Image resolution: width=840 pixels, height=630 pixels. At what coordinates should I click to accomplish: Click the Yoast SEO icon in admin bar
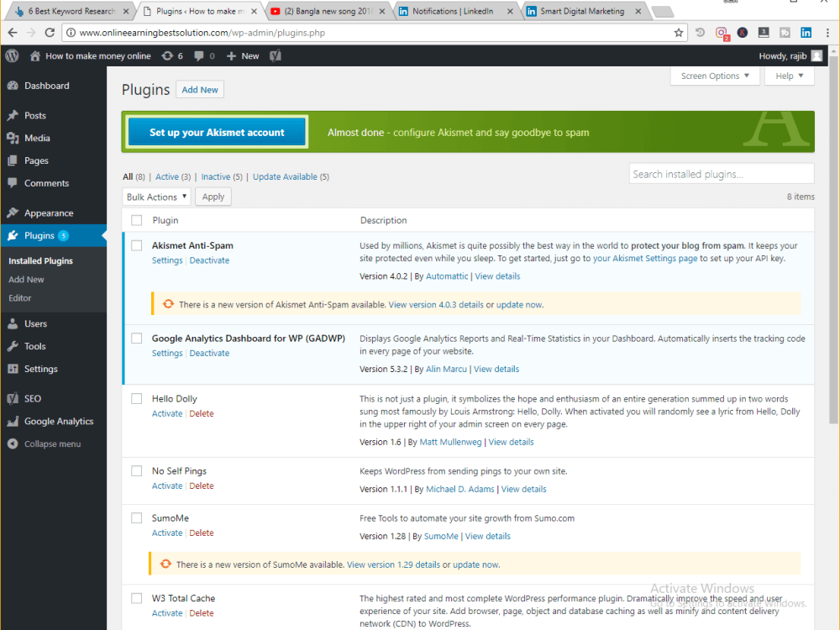(276, 55)
